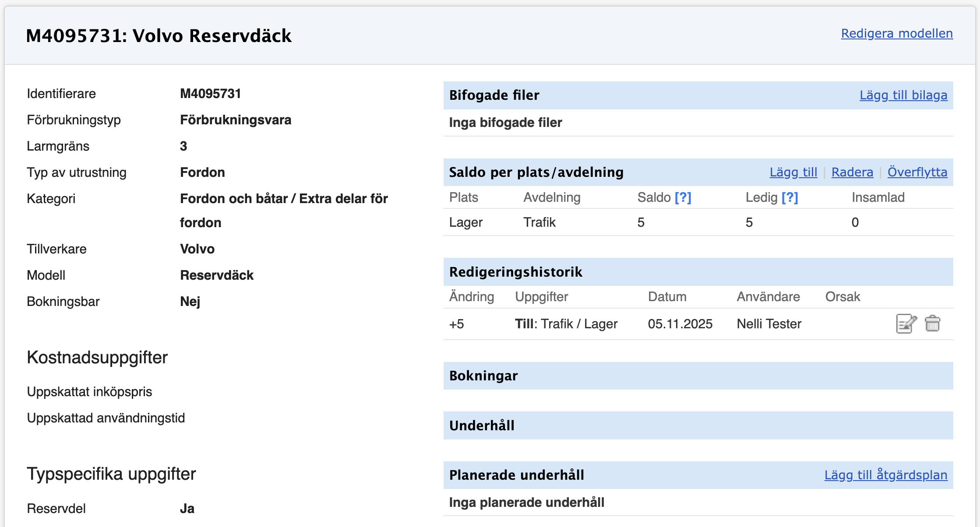Click the Bifogade filer header
Viewport: 980px width, 527px height.
pyautogui.click(x=494, y=95)
